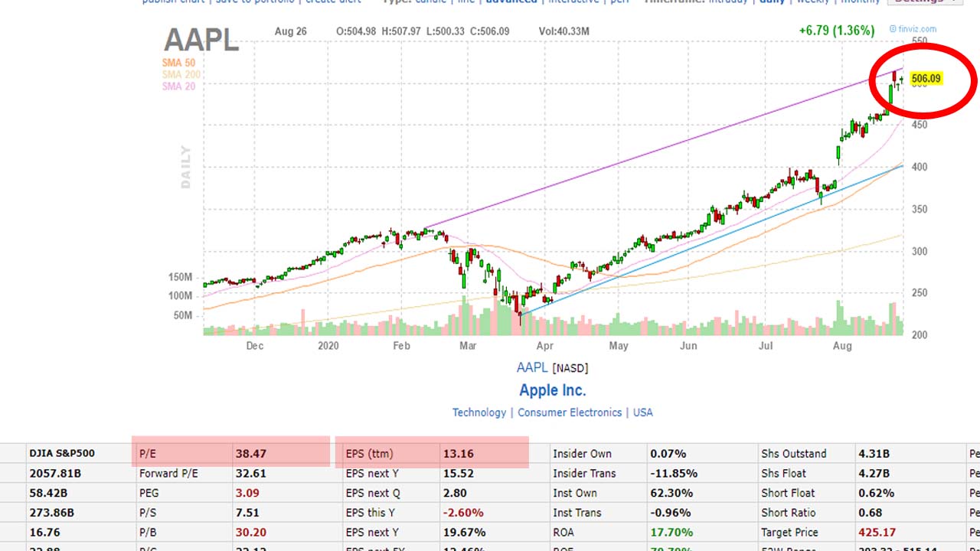The image size is (980, 551).
Task: Click the -2.60% EPS this Y value
Action: click(x=463, y=513)
